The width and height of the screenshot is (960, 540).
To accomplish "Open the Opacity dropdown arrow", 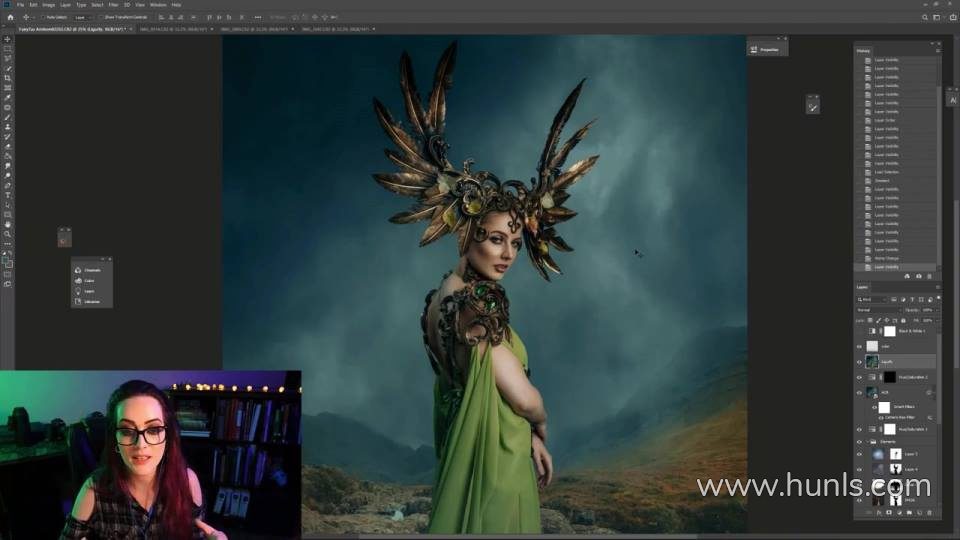I will point(936,310).
